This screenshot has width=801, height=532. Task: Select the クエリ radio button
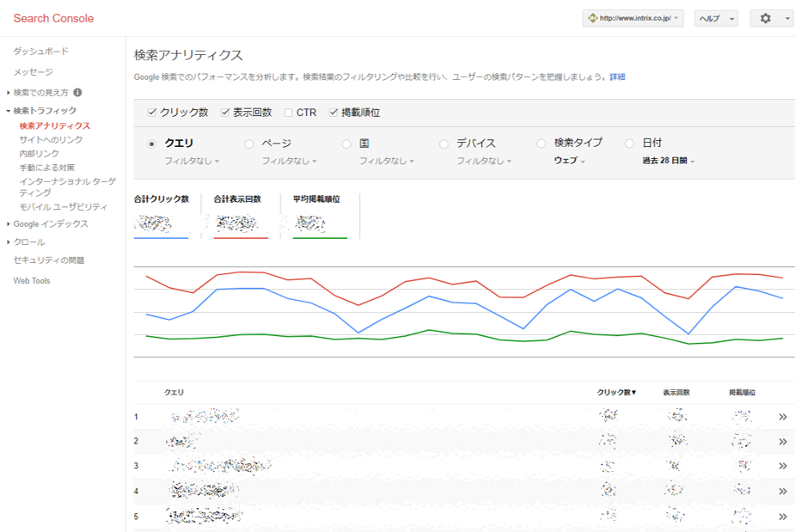pyautogui.click(x=151, y=144)
